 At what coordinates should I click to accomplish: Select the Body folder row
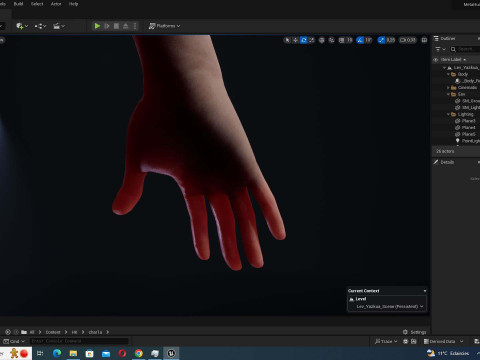point(456,74)
